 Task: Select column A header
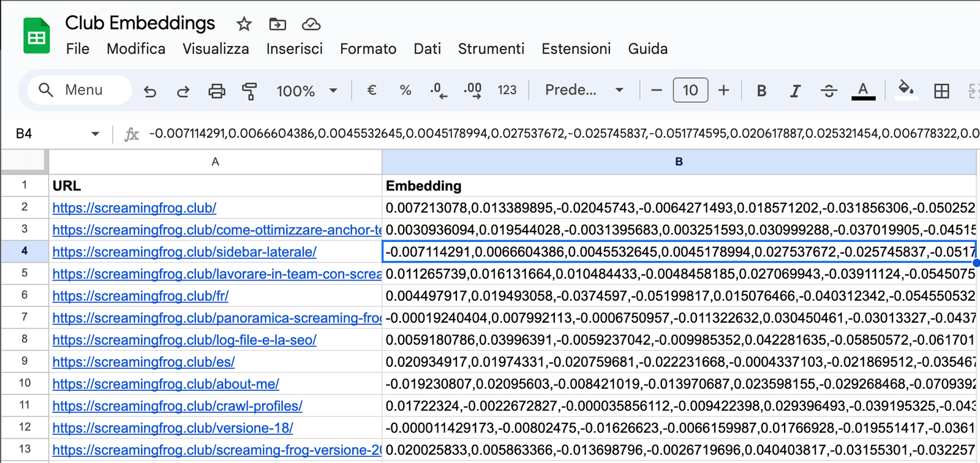(x=215, y=162)
